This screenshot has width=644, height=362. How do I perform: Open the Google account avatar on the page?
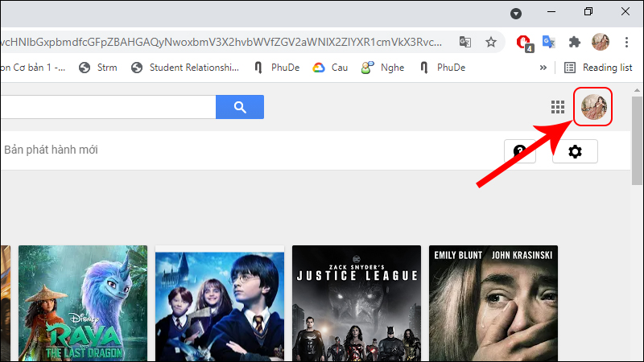click(593, 107)
